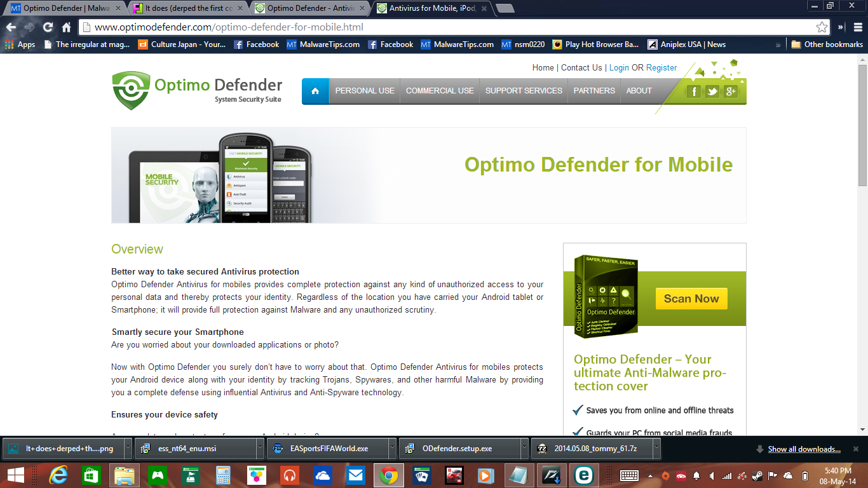868x488 pixels.
Task: Go back with the browser back arrow
Action: (11, 27)
